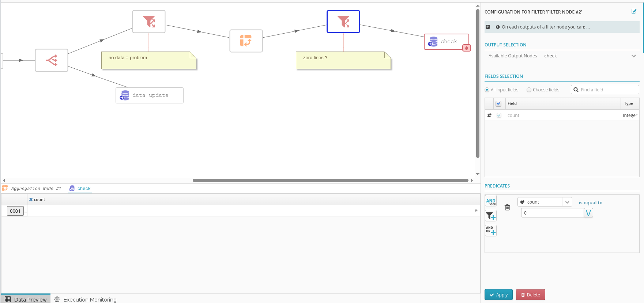Switch to the 'check' preview tab
Image resolution: width=644 pixels, height=303 pixels.
coord(80,189)
